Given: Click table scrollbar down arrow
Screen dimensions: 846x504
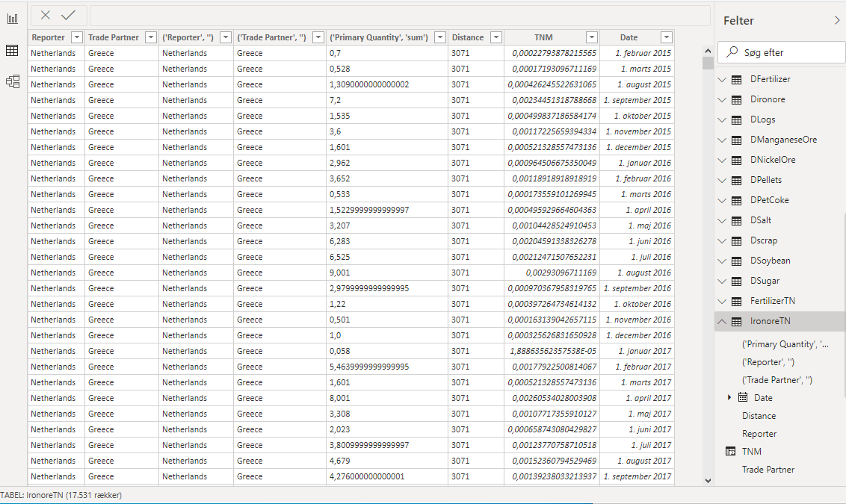Looking at the screenshot, I should coord(708,480).
